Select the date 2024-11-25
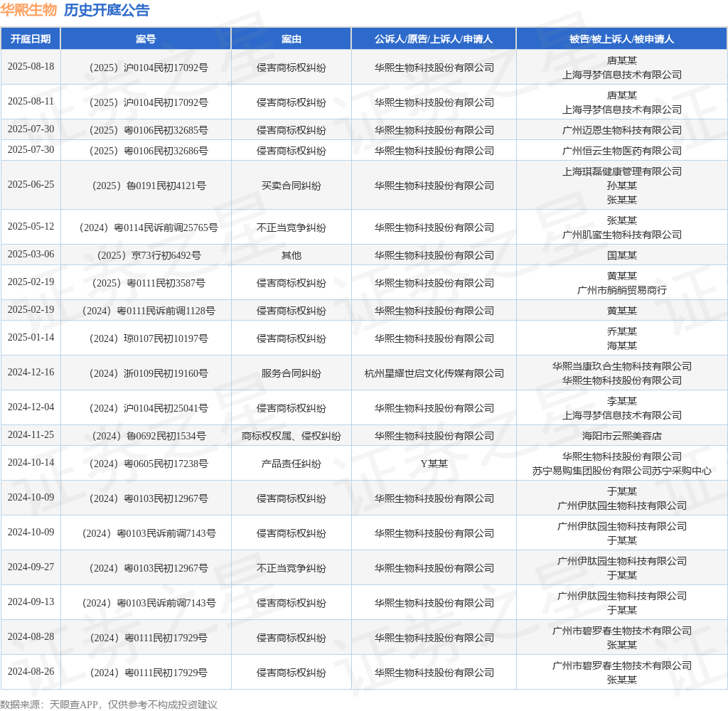 pyautogui.click(x=31, y=434)
